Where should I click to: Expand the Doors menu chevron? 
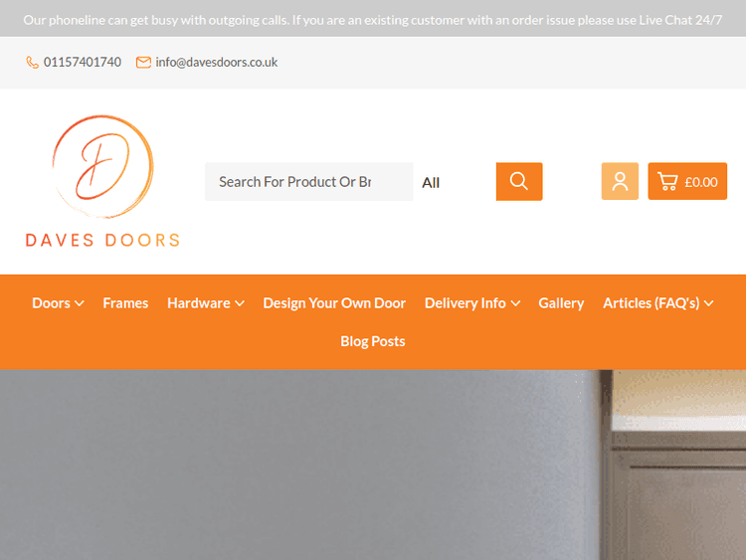(x=80, y=303)
